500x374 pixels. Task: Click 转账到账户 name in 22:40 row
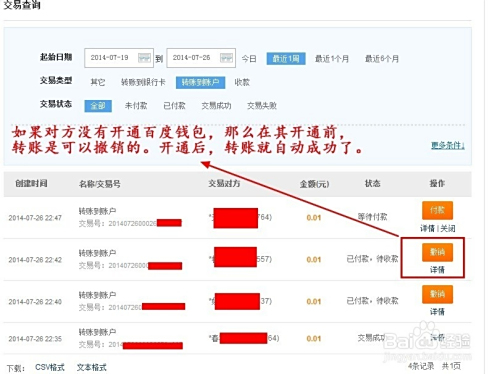coord(97,295)
